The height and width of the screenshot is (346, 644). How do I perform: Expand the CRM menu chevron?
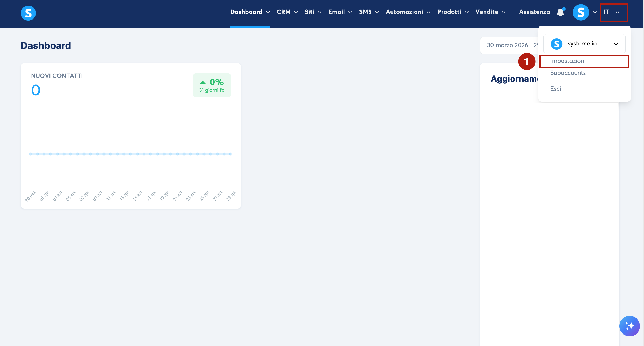point(296,12)
